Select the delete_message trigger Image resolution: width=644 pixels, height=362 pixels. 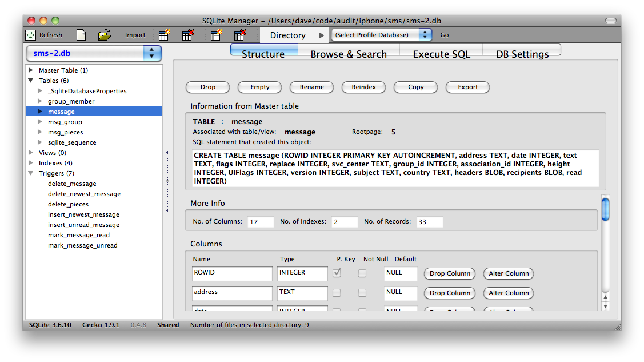72,183
